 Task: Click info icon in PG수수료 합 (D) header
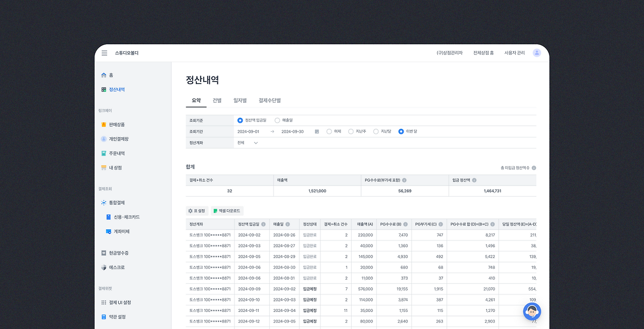(x=494, y=224)
